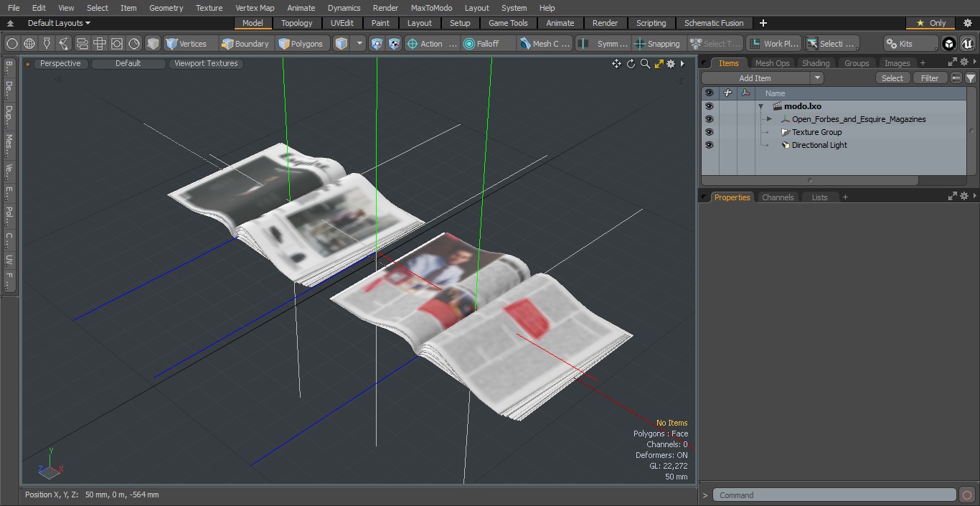Click the orange-blue cube item mode icon
The image size is (980, 506).
coord(341,44)
